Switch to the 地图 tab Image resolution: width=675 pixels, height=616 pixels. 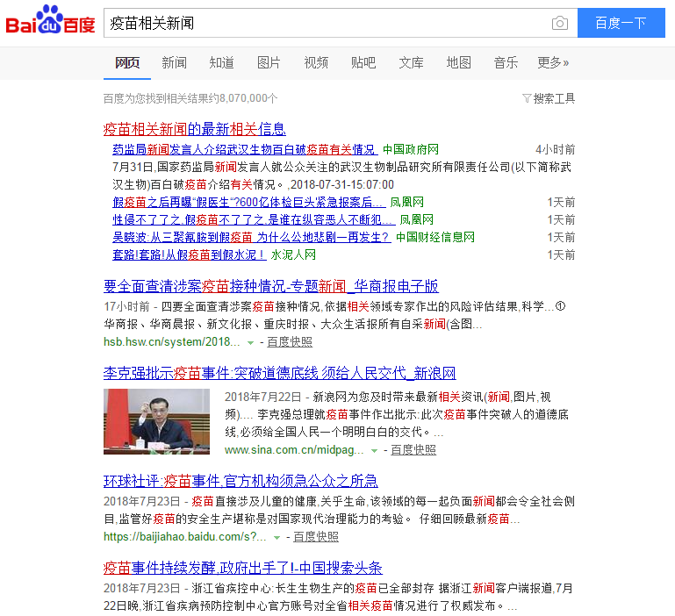(x=458, y=63)
